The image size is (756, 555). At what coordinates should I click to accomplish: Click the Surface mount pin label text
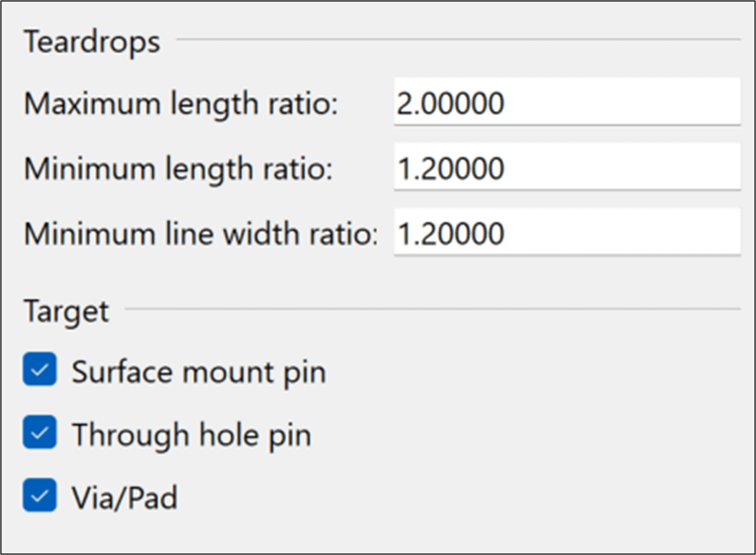(x=199, y=372)
